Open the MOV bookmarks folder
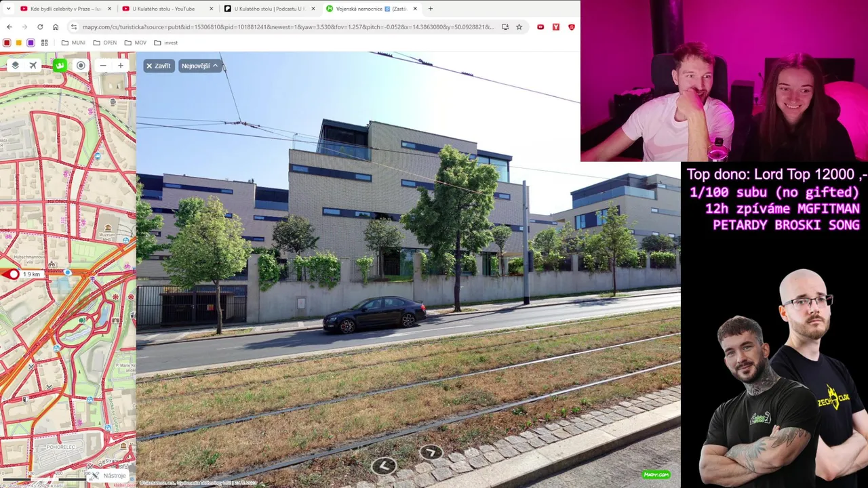 136,43
